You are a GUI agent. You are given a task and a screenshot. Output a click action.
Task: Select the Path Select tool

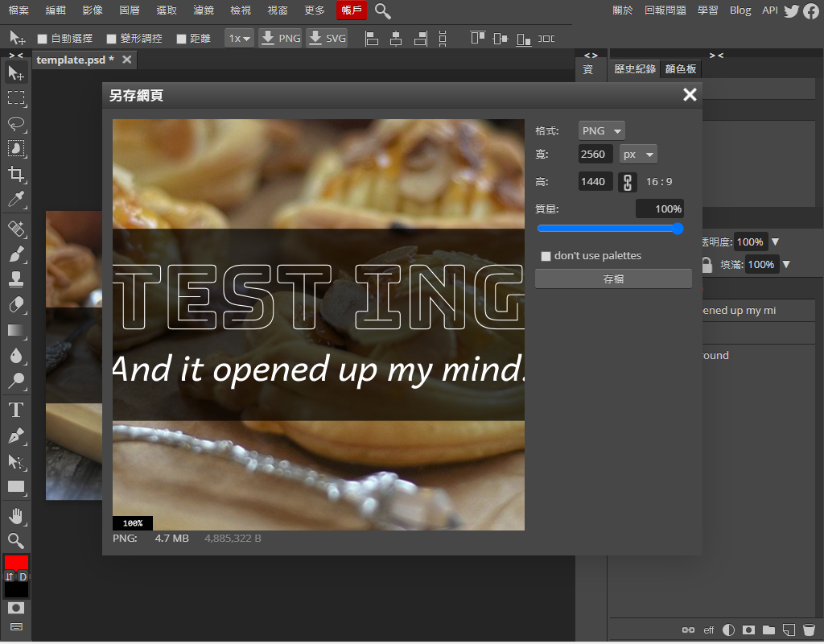16,461
